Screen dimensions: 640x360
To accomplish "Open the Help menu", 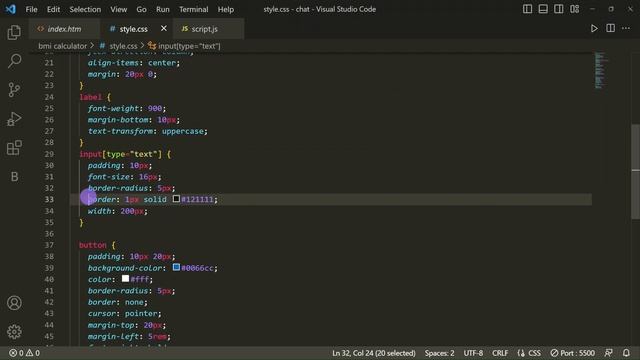I will coord(225,9).
